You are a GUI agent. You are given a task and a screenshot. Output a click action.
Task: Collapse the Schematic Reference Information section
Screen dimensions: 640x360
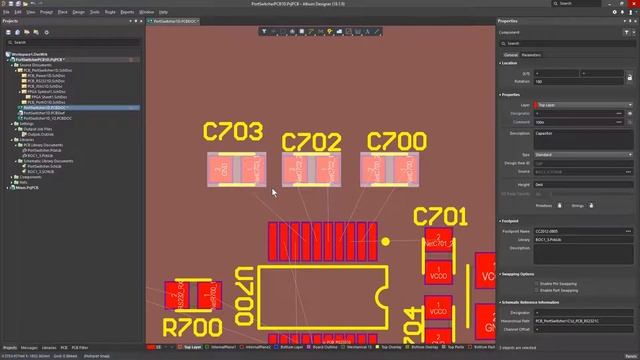tap(500, 302)
